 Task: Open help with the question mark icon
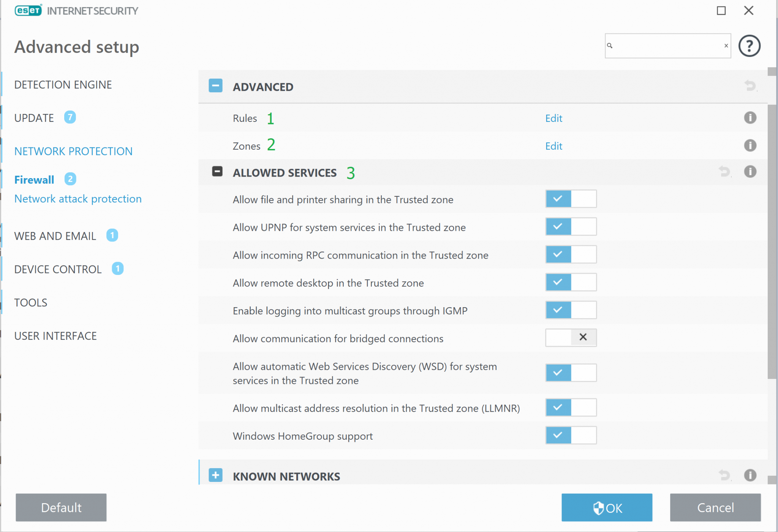pyautogui.click(x=749, y=46)
